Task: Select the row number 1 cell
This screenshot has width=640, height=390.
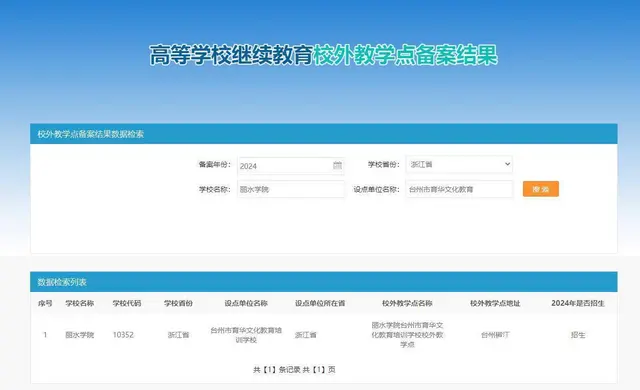Action: tap(45, 335)
